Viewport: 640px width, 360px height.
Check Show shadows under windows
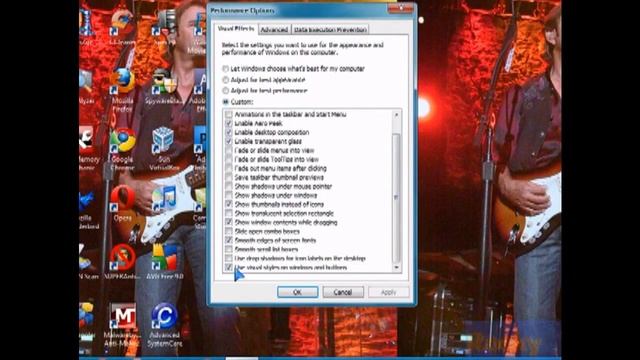point(229,195)
